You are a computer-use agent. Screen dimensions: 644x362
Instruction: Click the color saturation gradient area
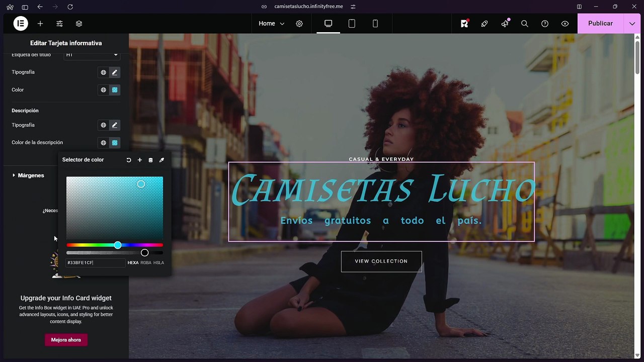point(115,208)
